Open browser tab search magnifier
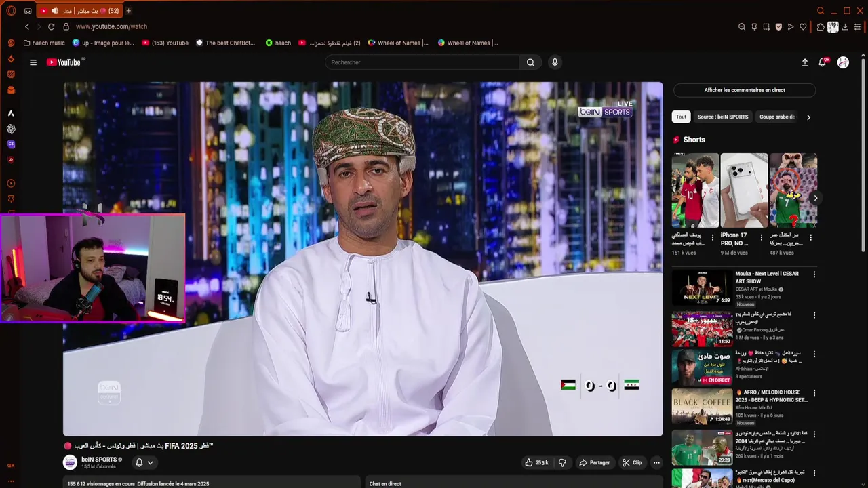868x488 pixels. 821,11
